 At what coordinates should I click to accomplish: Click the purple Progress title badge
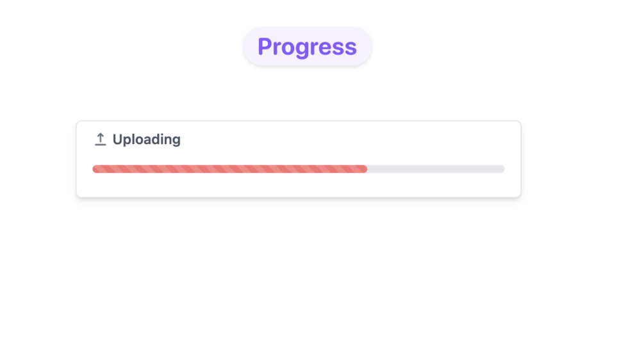307,46
